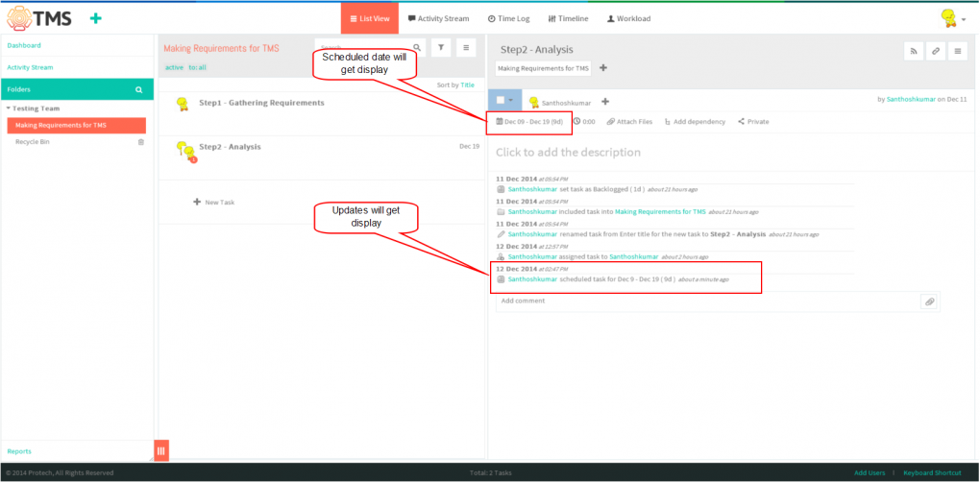Screen dimensions: 980x482
Task: Click the Folders search magnifier icon
Action: (x=138, y=90)
